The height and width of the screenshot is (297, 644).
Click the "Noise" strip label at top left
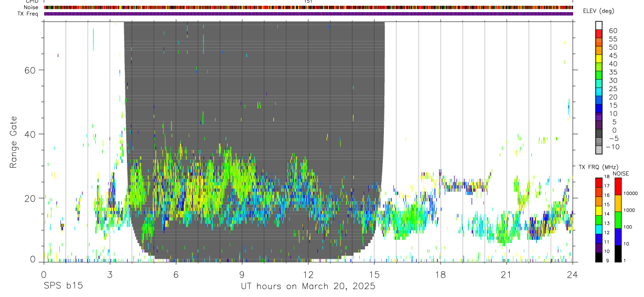[x=31, y=7]
